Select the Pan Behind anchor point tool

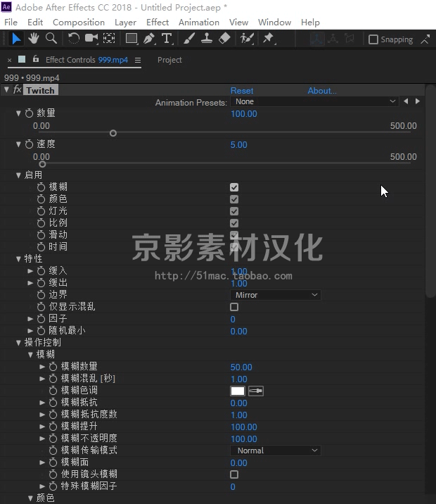(x=109, y=39)
